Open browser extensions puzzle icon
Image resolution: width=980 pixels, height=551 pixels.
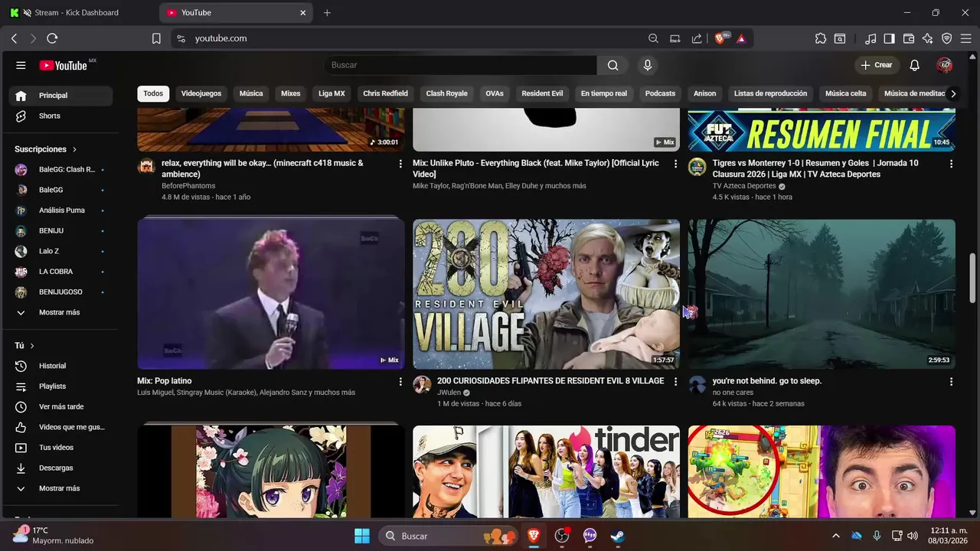821,38
